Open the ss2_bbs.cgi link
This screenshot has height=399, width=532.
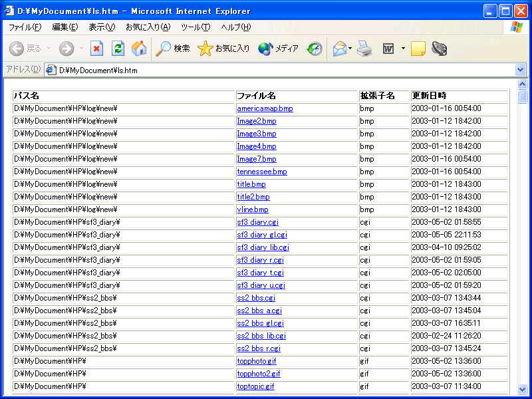click(x=256, y=298)
